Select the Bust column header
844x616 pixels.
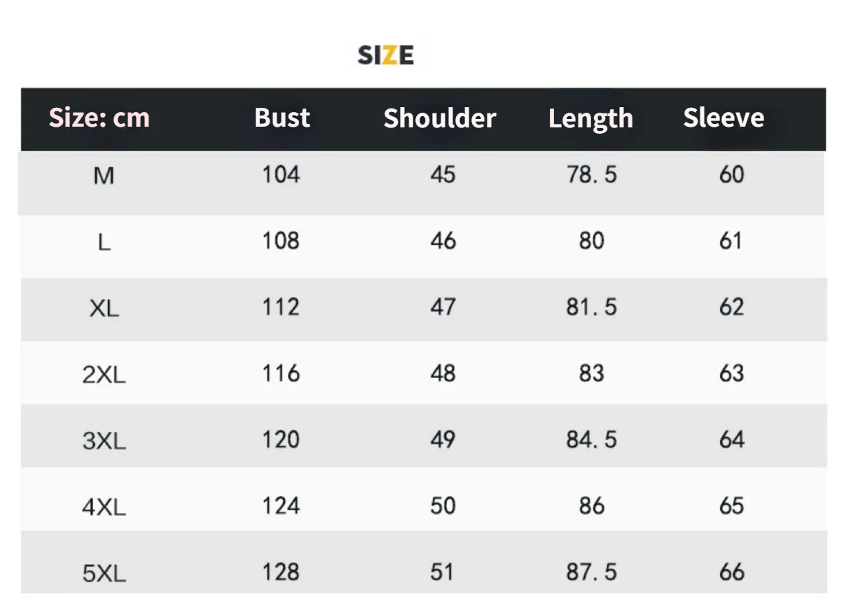(x=282, y=118)
